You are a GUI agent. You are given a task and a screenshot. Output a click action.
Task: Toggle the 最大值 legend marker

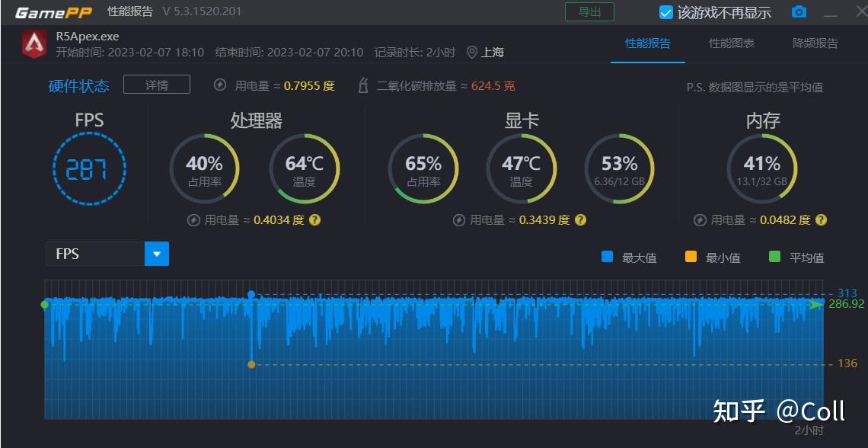click(607, 258)
